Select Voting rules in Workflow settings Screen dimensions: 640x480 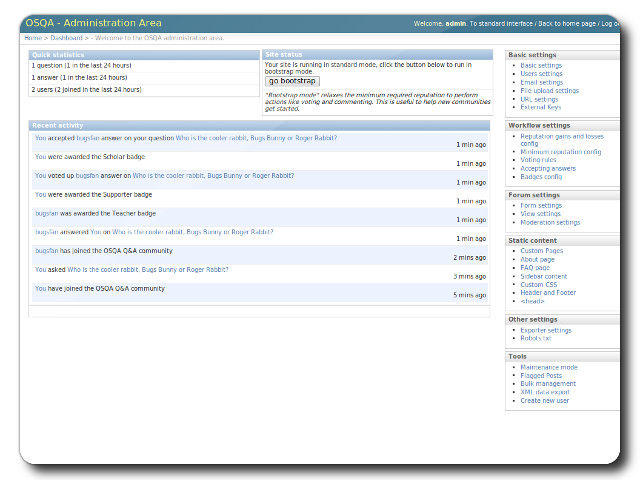539,160
